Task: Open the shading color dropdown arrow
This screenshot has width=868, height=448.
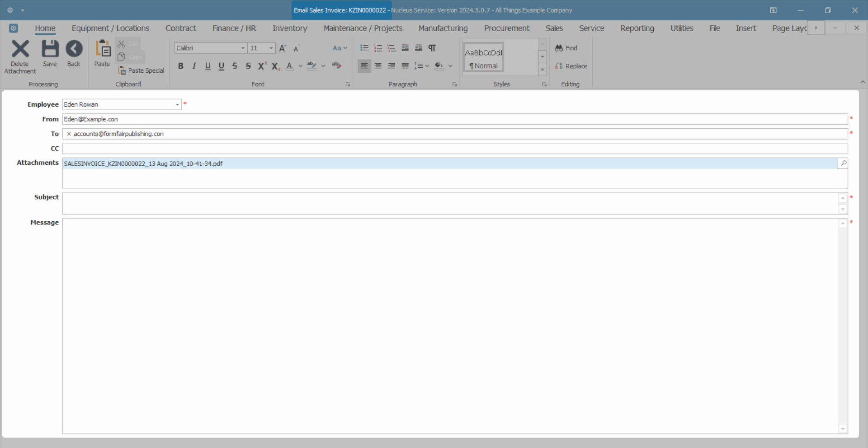Action: coord(450,66)
